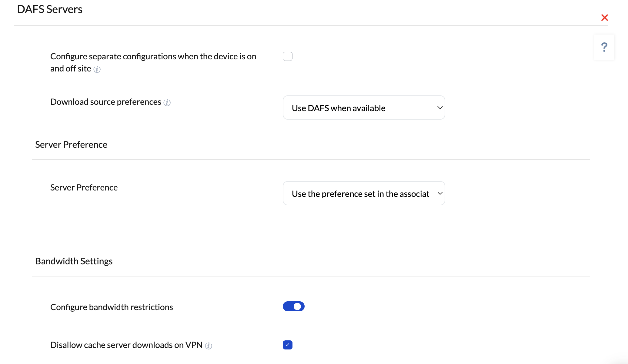The height and width of the screenshot is (364, 628).
Task: Click the DAFS Servers page title
Action: (50, 9)
